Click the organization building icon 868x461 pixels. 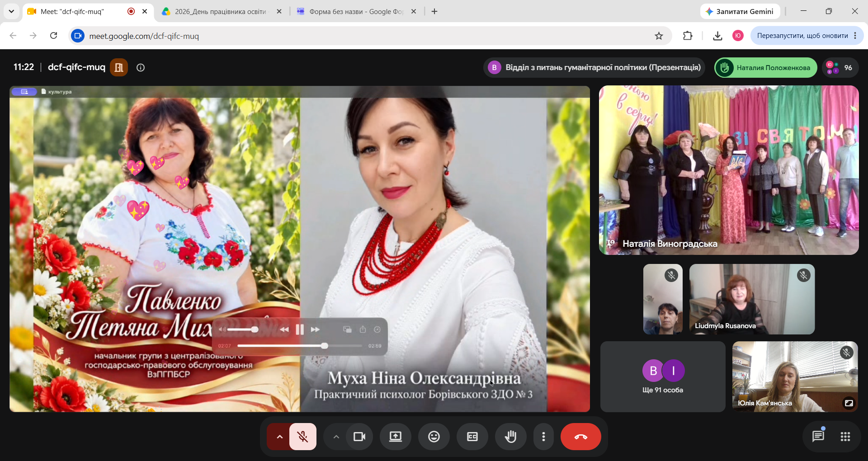click(119, 67)
